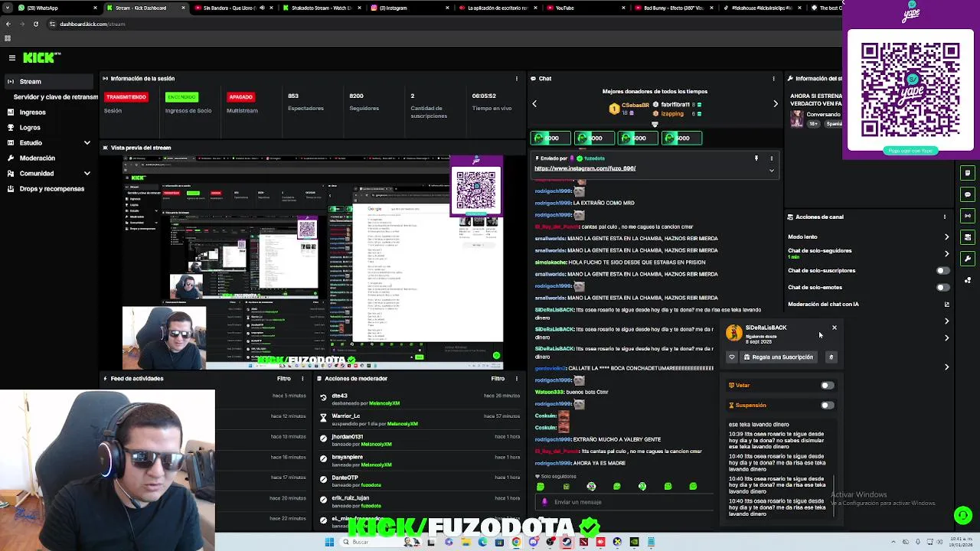Screen dimensions: 980x551
Task: Click the heart icon on SiDeRaLisBACK's card
Action: 732,357
